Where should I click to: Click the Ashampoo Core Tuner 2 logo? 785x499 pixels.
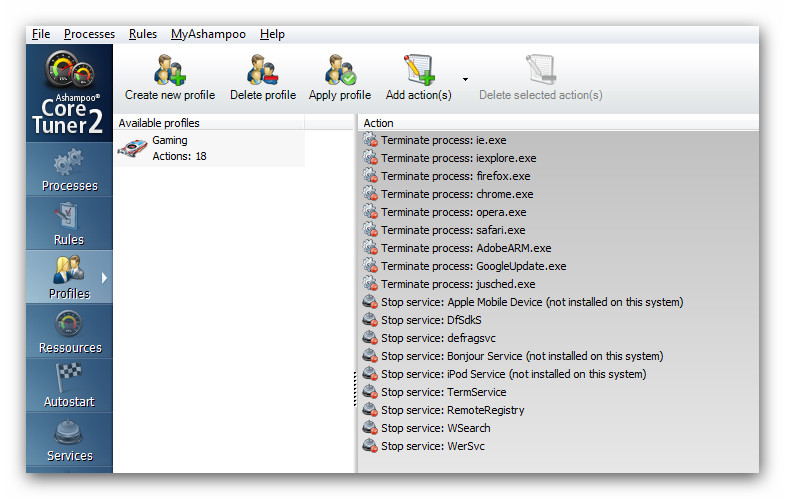[x=69, y=93]
